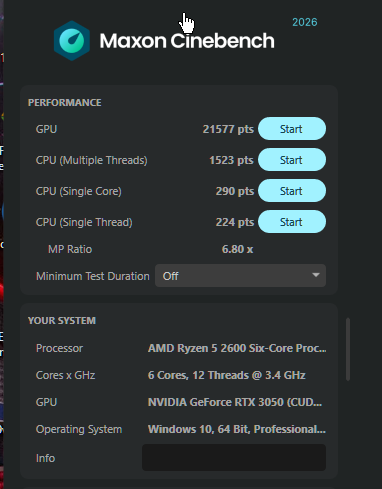Select the GPU score 21577 pts
The width and height of the screenshot is (382, 489).
coord(228,129)
